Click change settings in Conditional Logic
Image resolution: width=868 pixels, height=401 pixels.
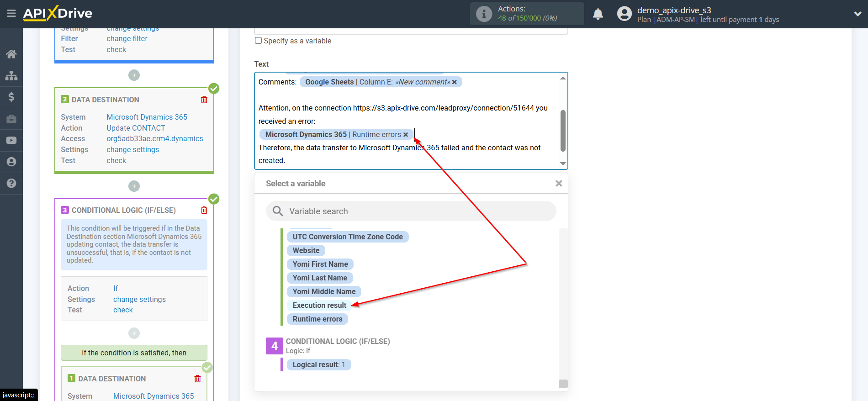(x=140, y=300)
